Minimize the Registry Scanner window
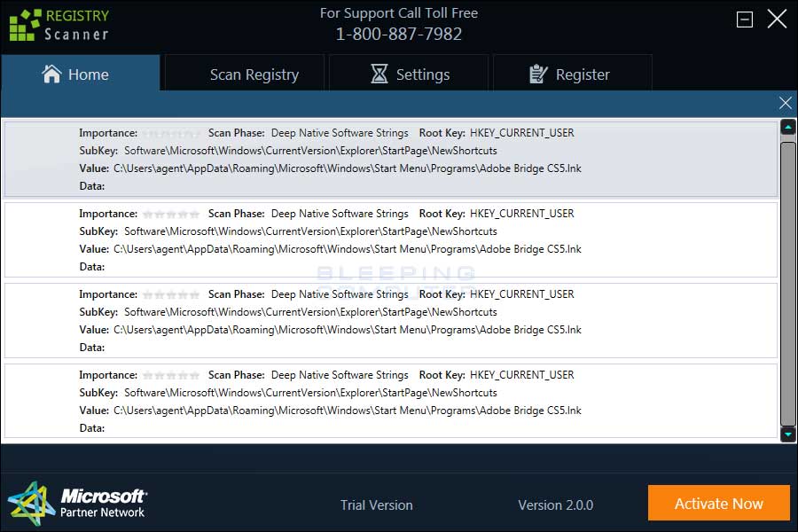Viewport: 798px width, 532px height. coord(745,20)
